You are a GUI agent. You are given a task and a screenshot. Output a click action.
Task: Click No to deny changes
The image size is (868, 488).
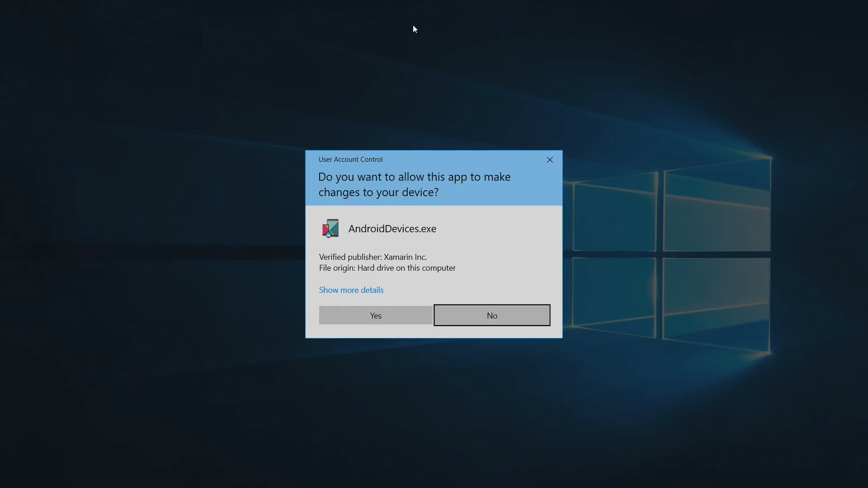[x=492, y=315]
